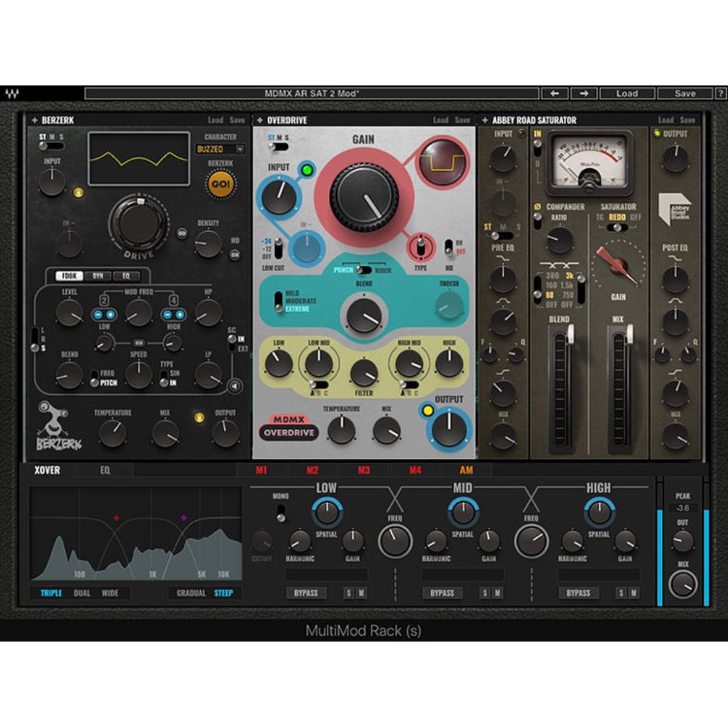Bypass the MID crossover band
The height and width of the screenshot is (728, 728).
click(x=441, y=593)
